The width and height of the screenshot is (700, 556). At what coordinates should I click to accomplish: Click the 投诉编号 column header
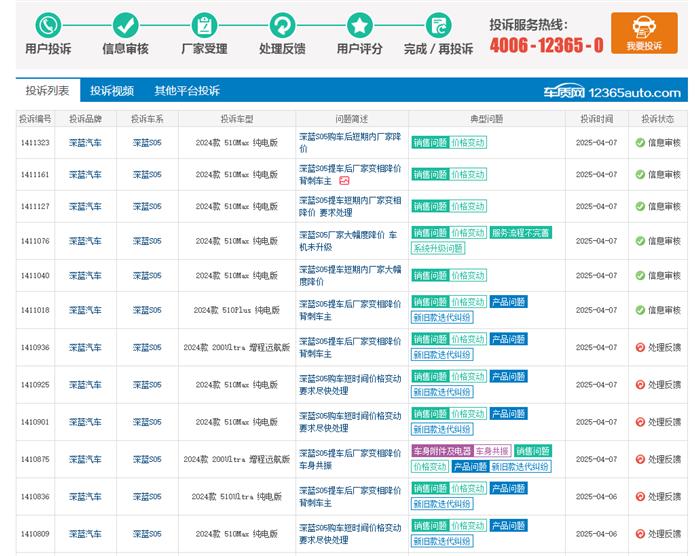pyautogui.click(x=35, y=119)
